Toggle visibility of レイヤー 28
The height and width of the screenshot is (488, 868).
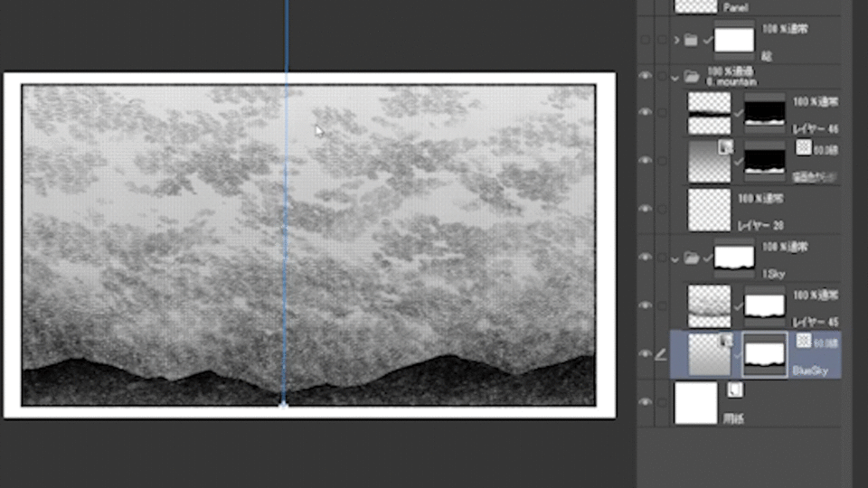coord(645,209)
